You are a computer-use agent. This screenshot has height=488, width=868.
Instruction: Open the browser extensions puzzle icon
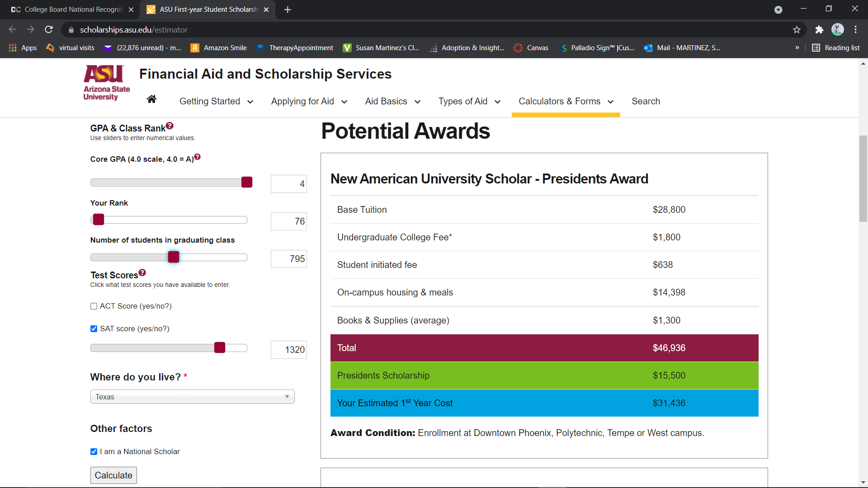(819, 30)
